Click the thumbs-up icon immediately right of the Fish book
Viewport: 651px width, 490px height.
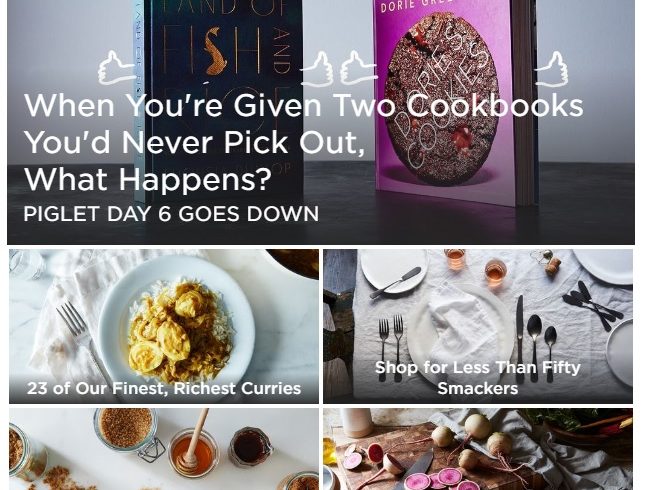point(317,69)
